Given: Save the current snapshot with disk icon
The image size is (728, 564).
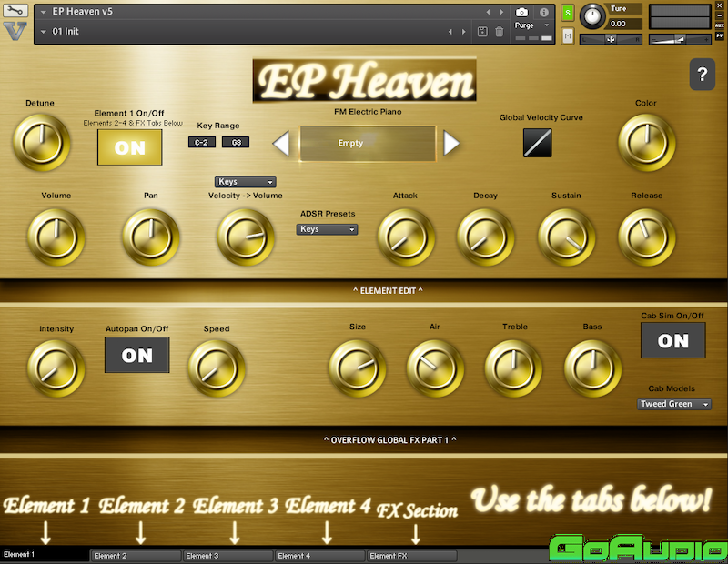Looking at the screenshot, I should (482, 32).
